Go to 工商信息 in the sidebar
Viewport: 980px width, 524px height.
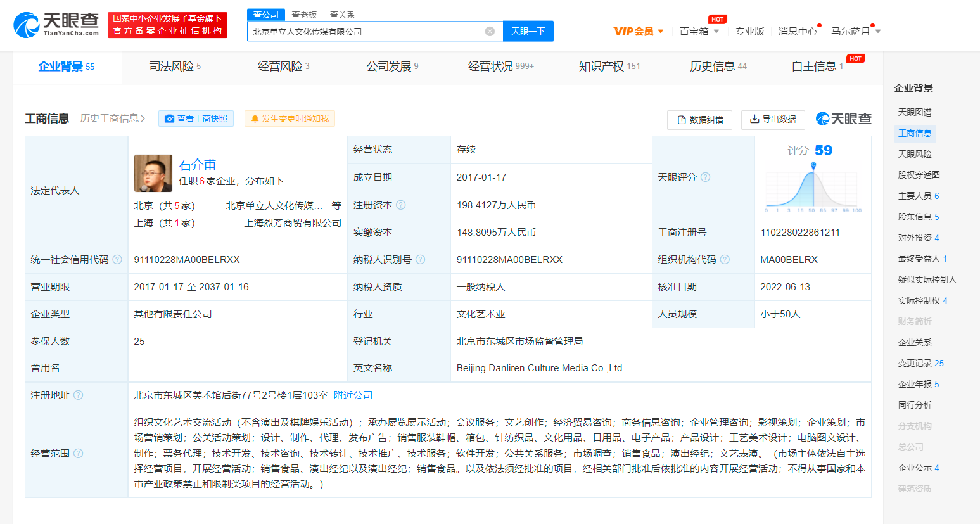915,133
